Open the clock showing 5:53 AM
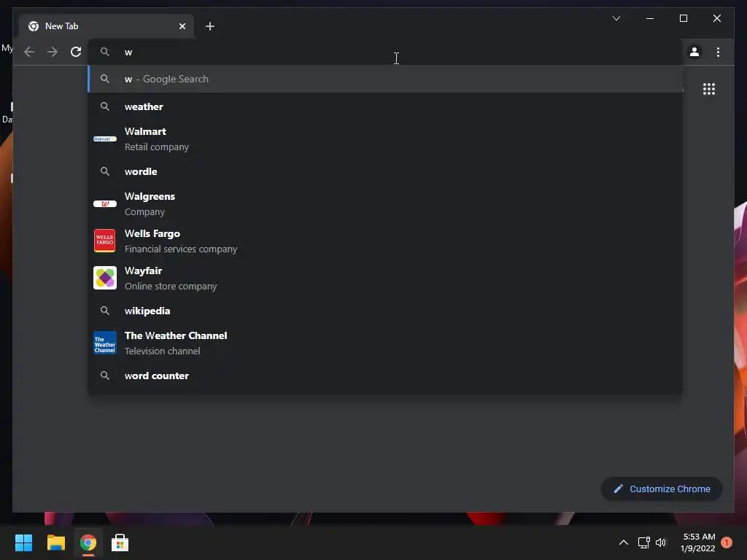Viewport: 747px width, 560px height. pyautogui.click(x=698, y=542)
